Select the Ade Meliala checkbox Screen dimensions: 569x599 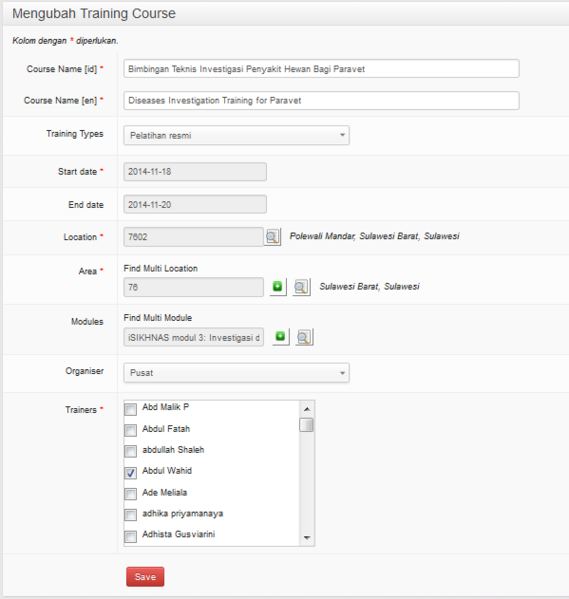(130, 494)
